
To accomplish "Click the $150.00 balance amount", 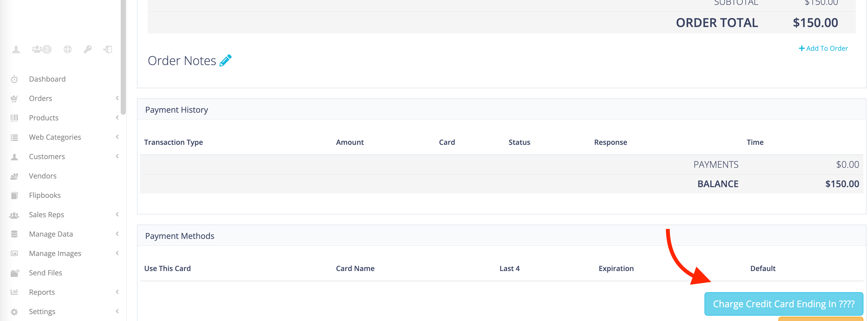I will click(842, 184).
